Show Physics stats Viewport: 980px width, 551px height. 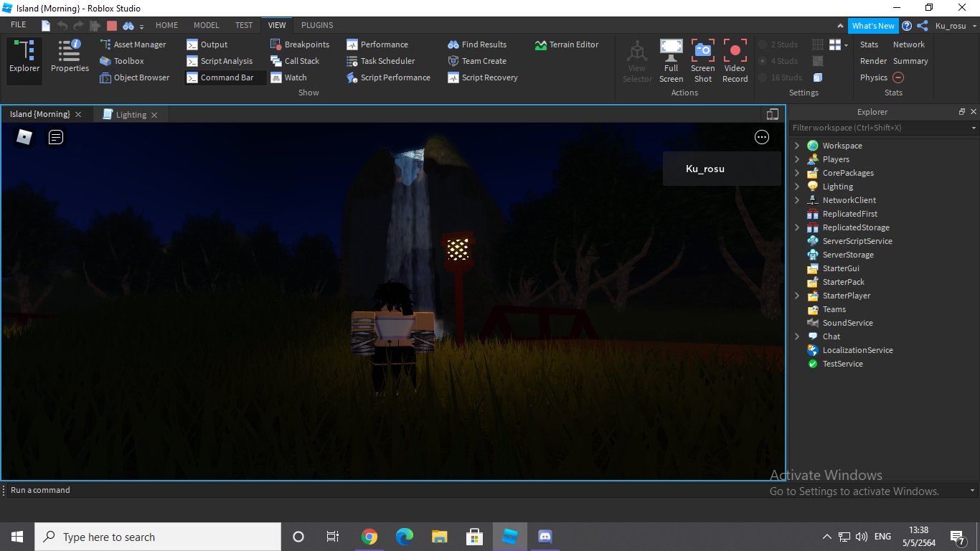tap(873, 77)
